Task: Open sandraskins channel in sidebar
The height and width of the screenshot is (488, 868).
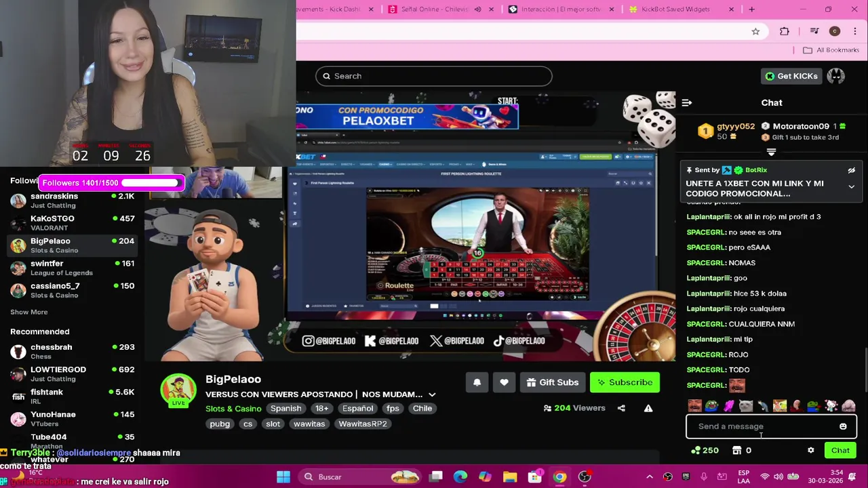Action: point(73,201)
